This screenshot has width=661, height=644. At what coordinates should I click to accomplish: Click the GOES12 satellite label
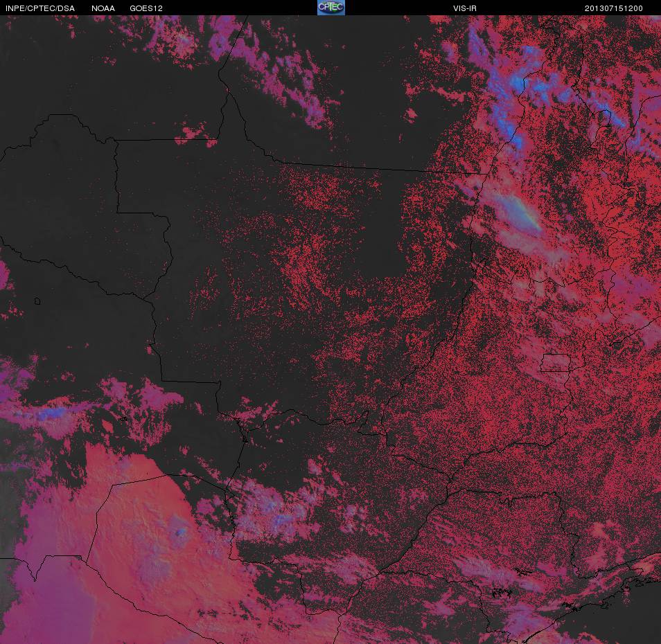146,8
